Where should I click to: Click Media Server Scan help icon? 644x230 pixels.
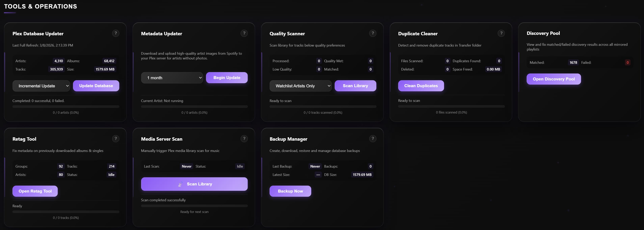point(244,139)
